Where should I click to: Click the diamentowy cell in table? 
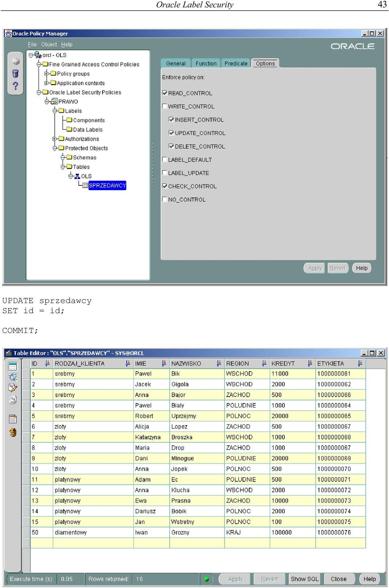tap(93, 532)
